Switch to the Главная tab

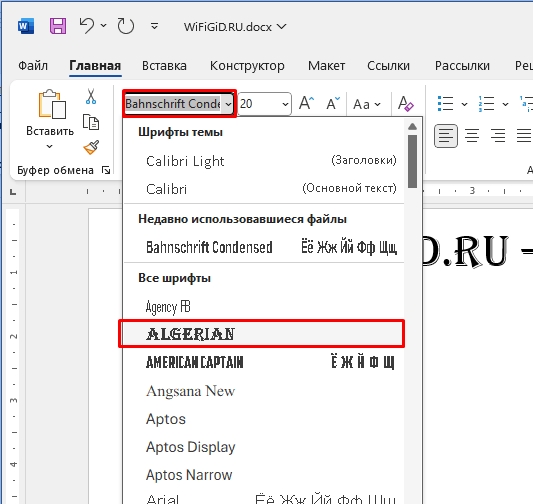[x=95, y=66]
